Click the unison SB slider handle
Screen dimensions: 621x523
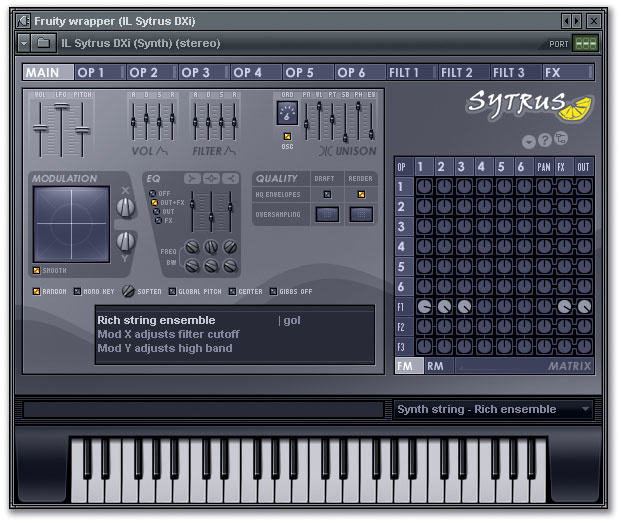pyautogui.click(x=345, y=137)
